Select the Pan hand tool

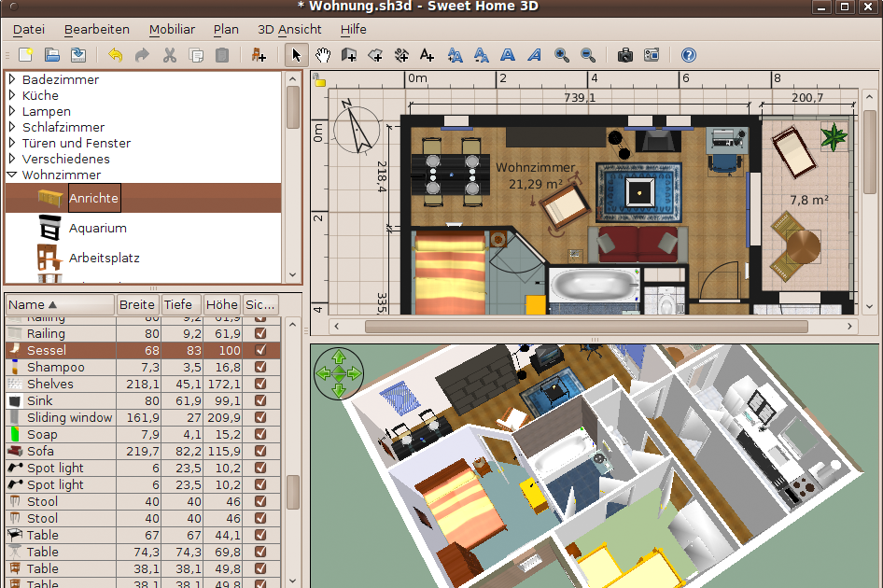click(323, 55)
